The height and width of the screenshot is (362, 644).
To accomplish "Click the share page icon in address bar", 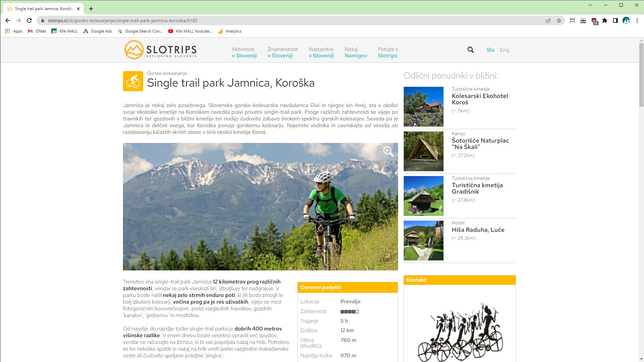I will point(548,20).
